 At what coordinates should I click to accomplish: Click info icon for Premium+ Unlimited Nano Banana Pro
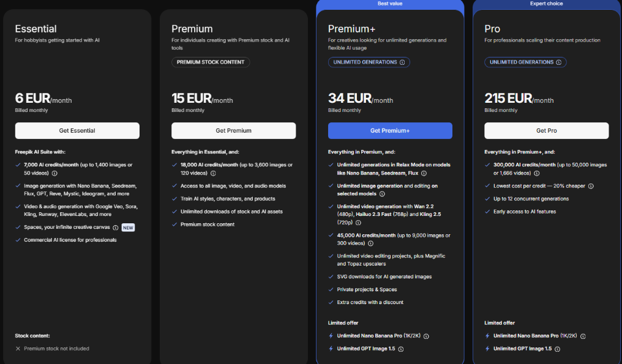pos(426,336)
